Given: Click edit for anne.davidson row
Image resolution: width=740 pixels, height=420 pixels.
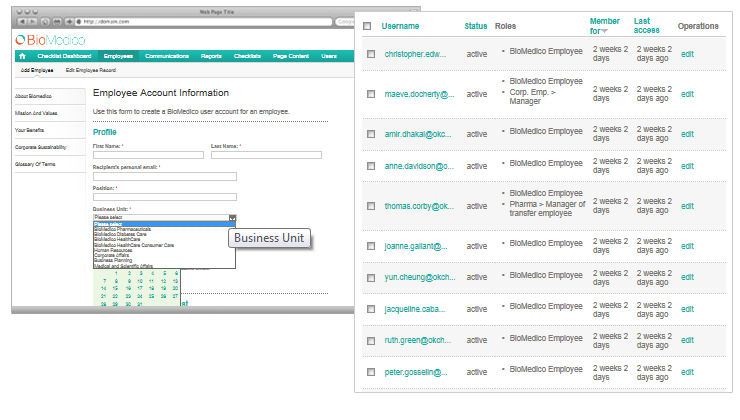Looking at the screenshot, I should [687, 166].
